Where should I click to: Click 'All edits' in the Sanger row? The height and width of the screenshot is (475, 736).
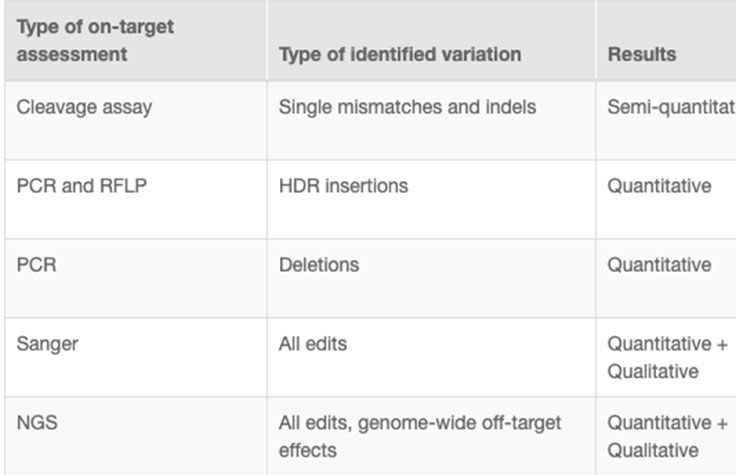tap(313, 344)
